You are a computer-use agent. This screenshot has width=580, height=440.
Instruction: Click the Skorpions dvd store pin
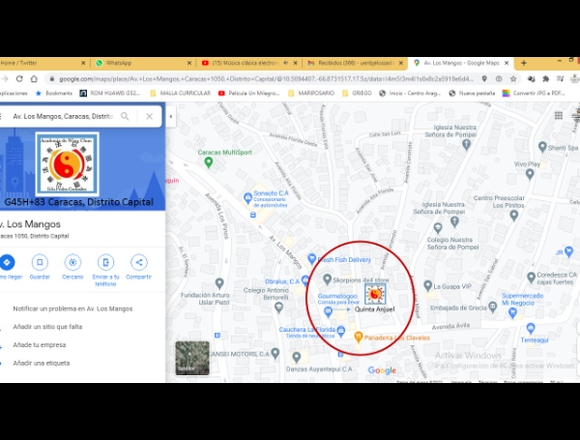click(327, 279)
